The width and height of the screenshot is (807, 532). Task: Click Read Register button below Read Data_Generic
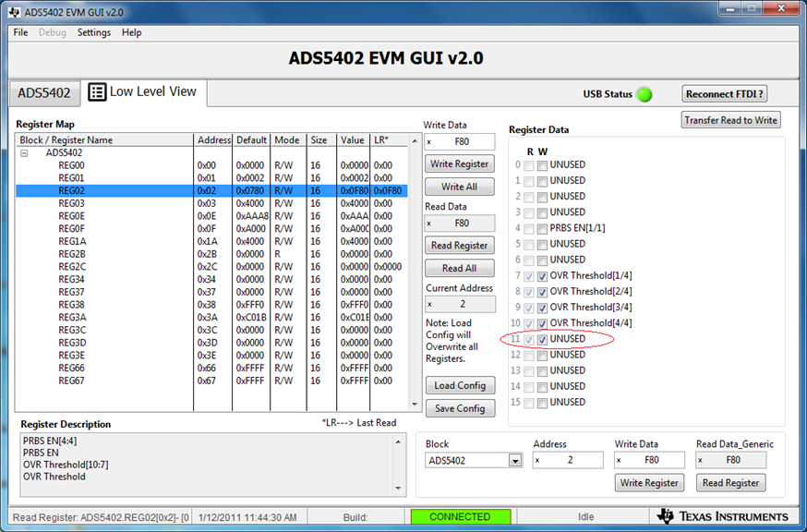[731, 482]
